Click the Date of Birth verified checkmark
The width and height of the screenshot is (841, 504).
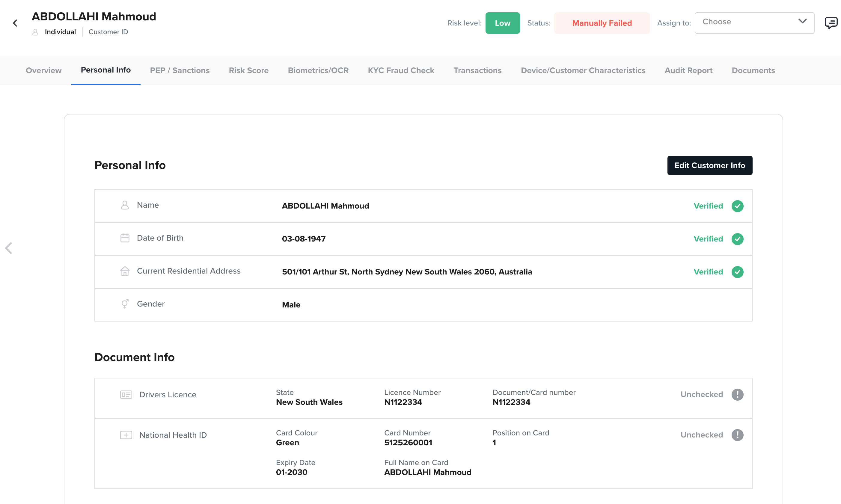pos(737,239)
